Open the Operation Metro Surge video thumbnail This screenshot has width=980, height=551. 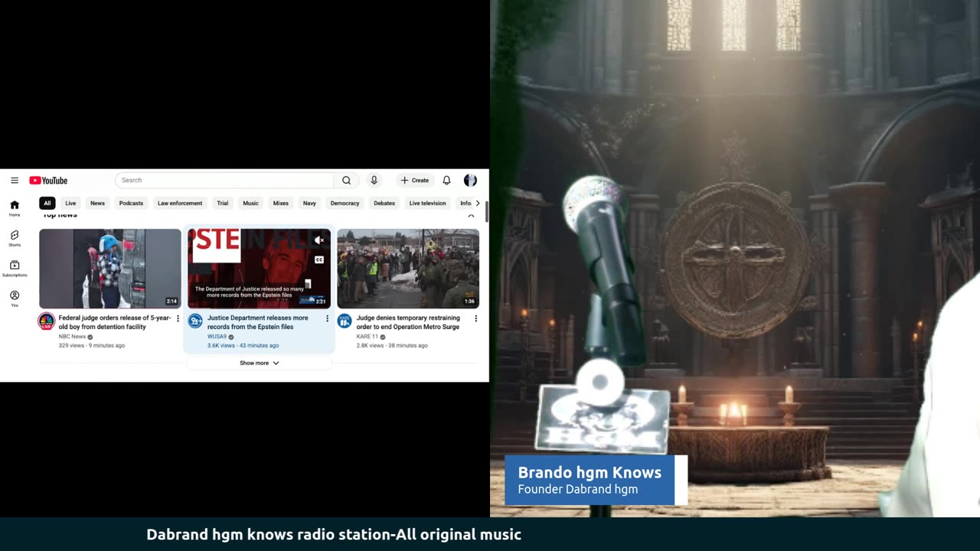pyautogui.click(x=408, y=269)
